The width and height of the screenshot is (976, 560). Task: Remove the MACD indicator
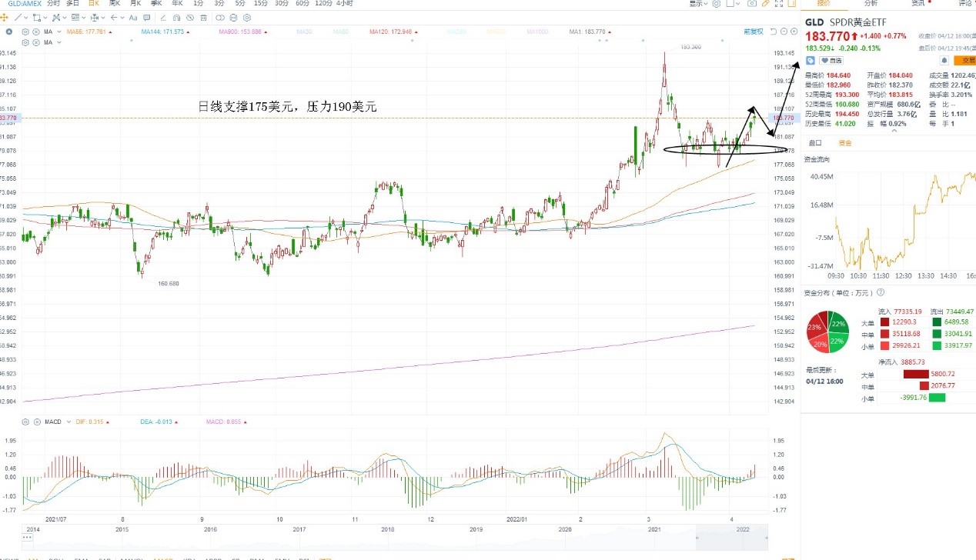pos(35,422)
